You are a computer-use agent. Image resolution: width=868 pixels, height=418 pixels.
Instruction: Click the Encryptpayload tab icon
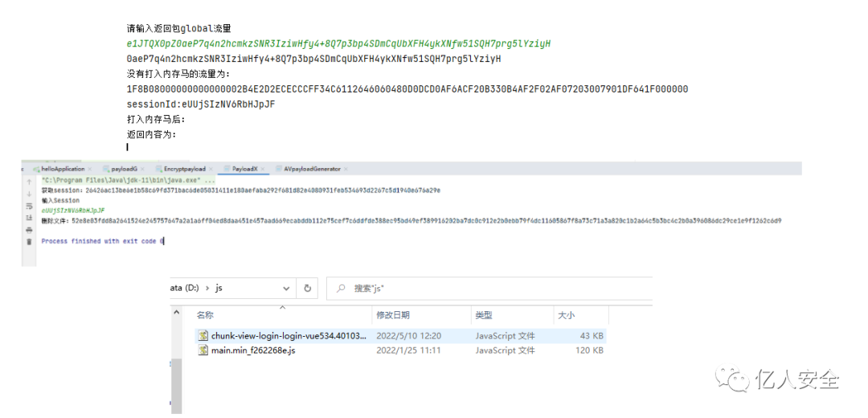click(159, 169)
